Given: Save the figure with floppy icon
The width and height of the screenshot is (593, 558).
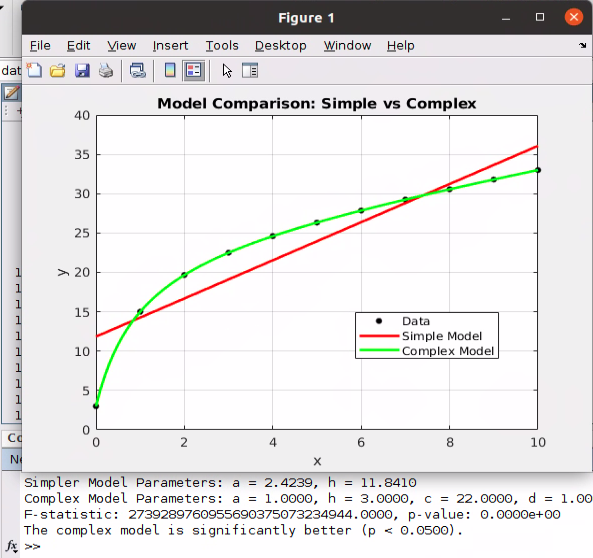Looking at the screenshot, I should point(82,70).
